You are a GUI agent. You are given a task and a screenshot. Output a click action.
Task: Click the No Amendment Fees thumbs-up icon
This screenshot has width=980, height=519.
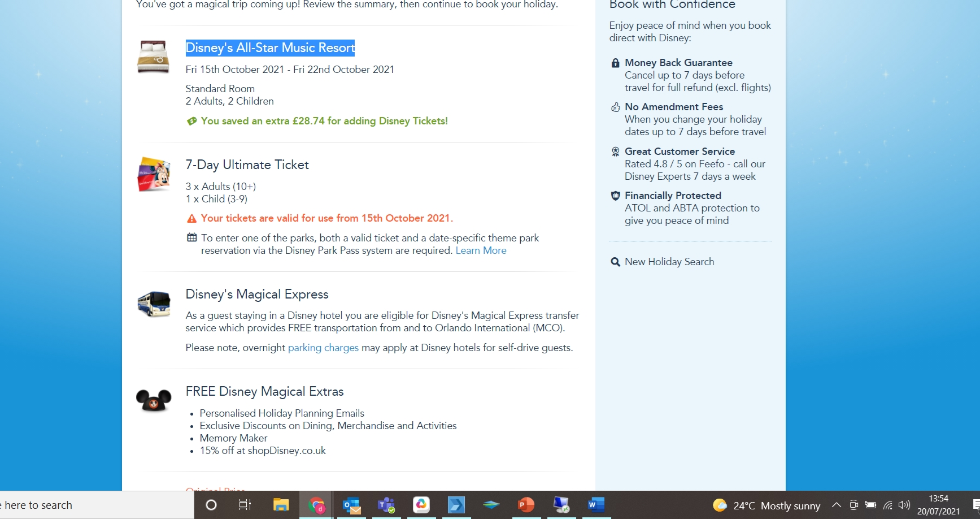coord(615,107)
